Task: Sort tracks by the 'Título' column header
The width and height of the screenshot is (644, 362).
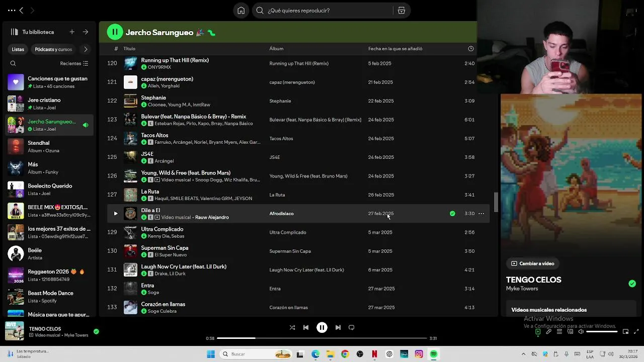Action: click(x=129, y=49)
